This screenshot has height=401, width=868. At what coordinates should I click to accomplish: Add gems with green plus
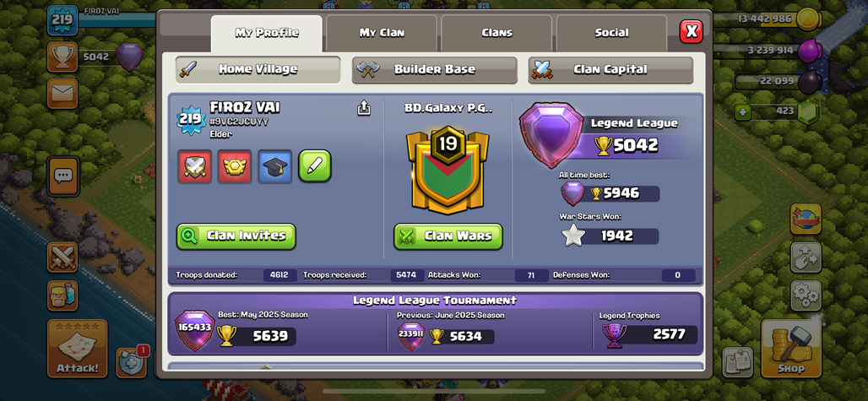(742, 113)
